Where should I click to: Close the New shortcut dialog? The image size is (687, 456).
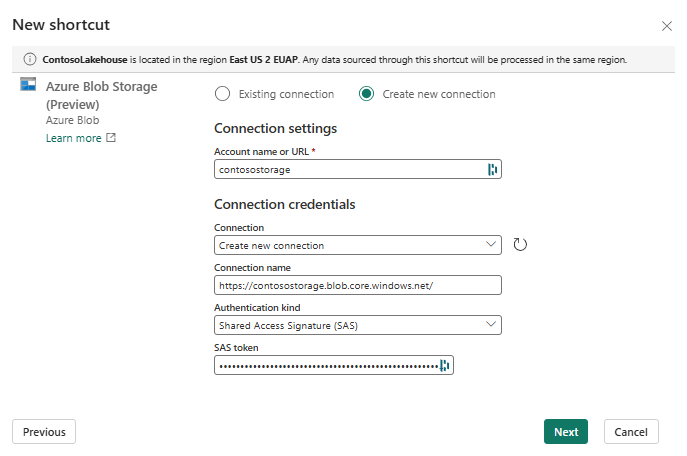pyautogui.click(x=666, y=26)
